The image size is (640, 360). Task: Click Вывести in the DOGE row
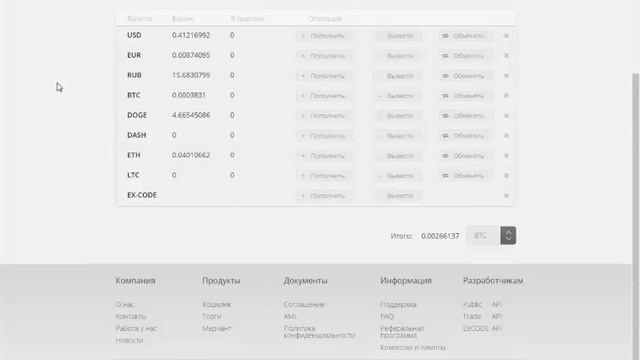coord(397,116)
